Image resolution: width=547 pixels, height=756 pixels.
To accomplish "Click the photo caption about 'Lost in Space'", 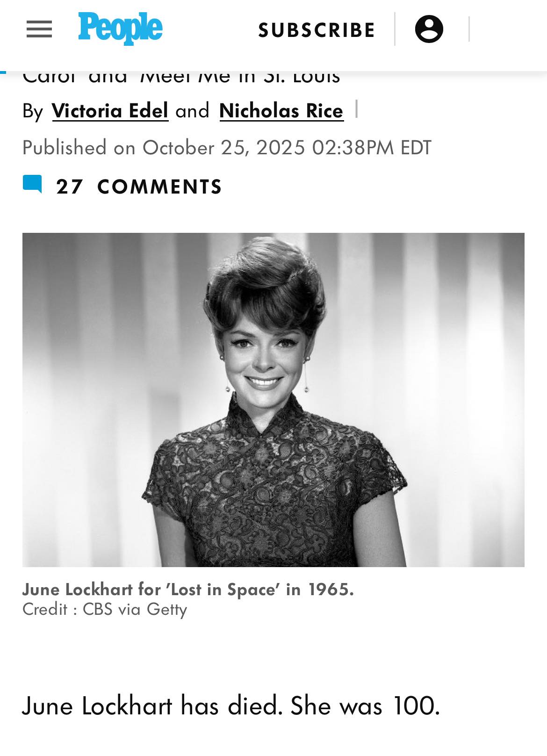I will click(x=188, y=589).
